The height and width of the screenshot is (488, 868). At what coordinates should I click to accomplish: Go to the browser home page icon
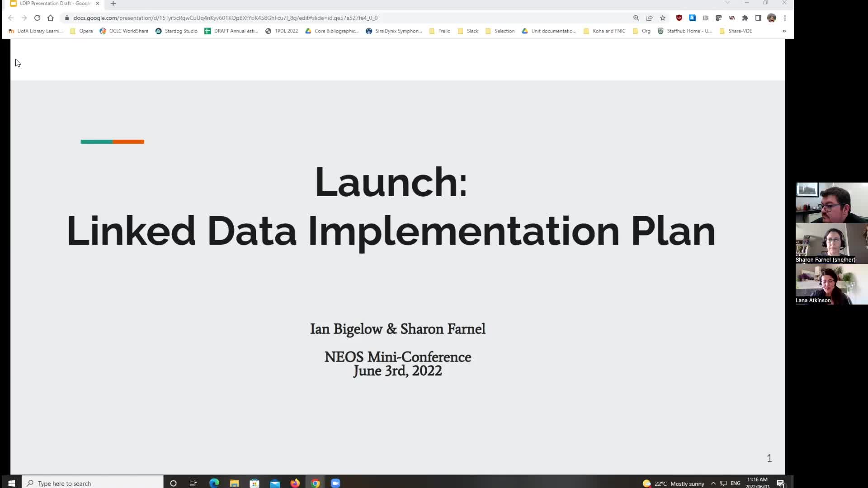pyautogui.click(x=50, y=18)
